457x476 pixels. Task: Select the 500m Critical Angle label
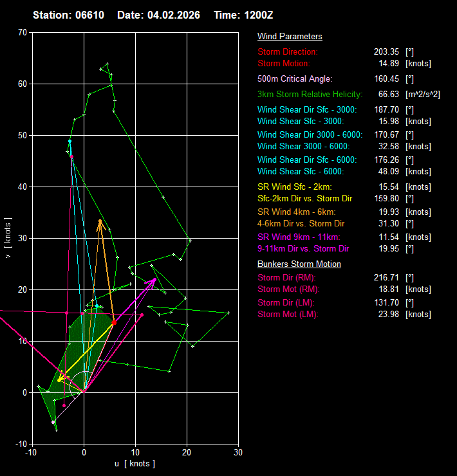295,78
